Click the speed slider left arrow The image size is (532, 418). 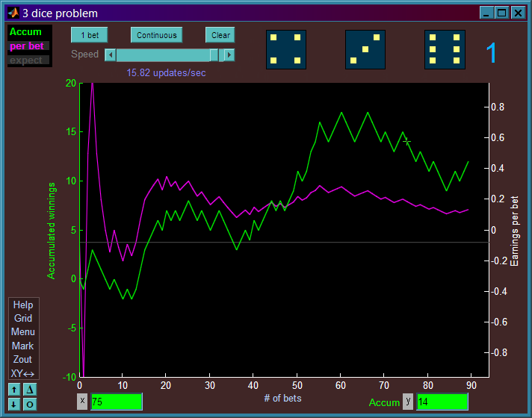point(111,55)
